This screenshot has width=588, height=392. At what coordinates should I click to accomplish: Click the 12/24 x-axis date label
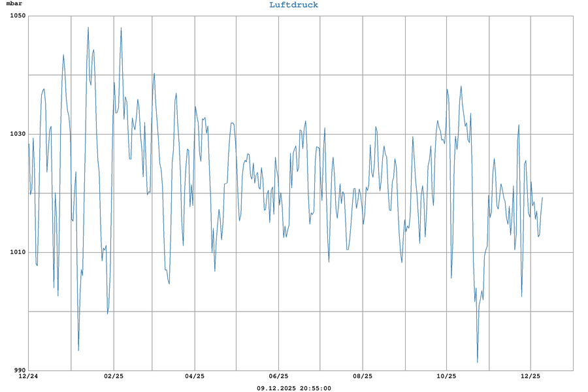pos(28,376)
